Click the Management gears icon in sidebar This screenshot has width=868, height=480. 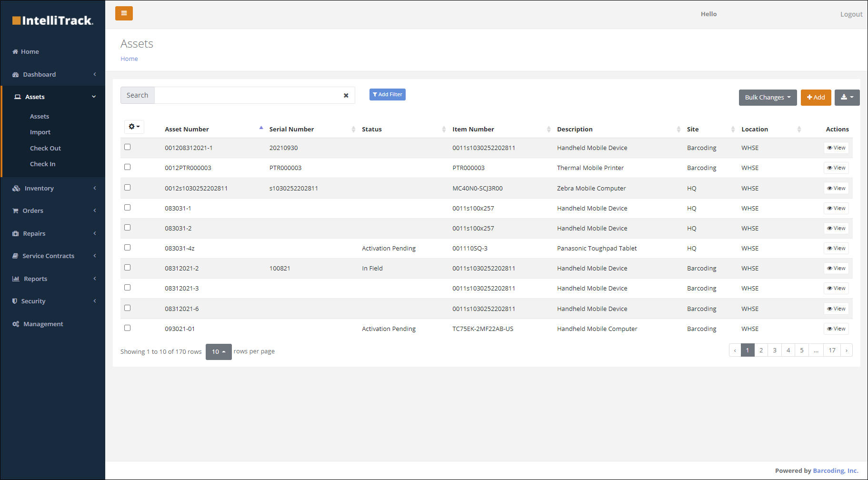coord(16,324)
